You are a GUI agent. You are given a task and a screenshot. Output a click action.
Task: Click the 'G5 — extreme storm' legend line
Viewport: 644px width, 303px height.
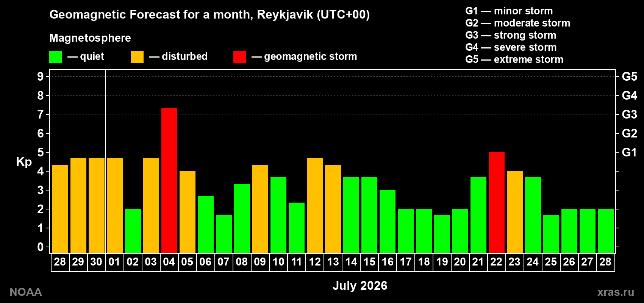[514, 59]
